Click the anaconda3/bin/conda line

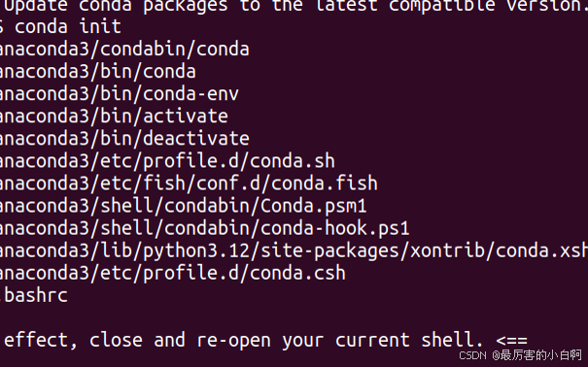(98, 72)
